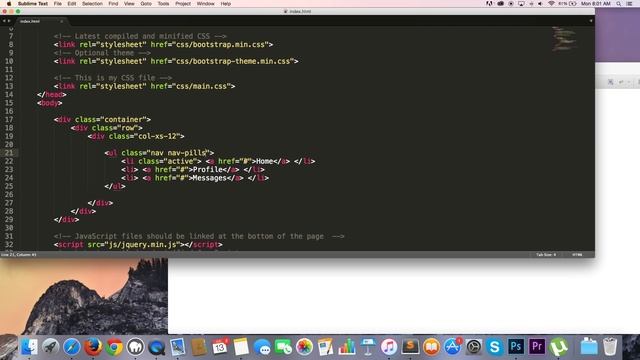Click the minimap code preview
640x360 pixels.
pos(564,39)
